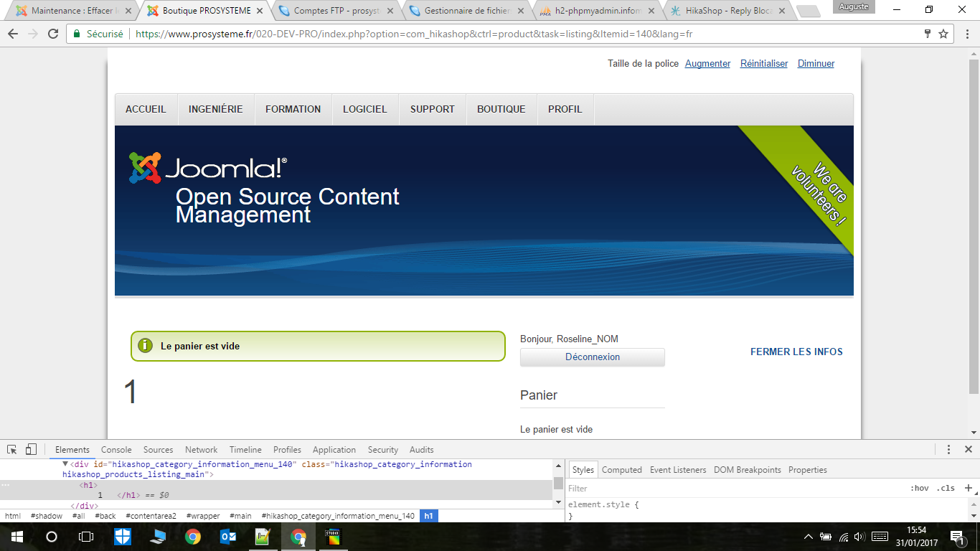Open Chrome's three-dot menu
Screen dimensions: 980x551
click(x=966, y=34)
